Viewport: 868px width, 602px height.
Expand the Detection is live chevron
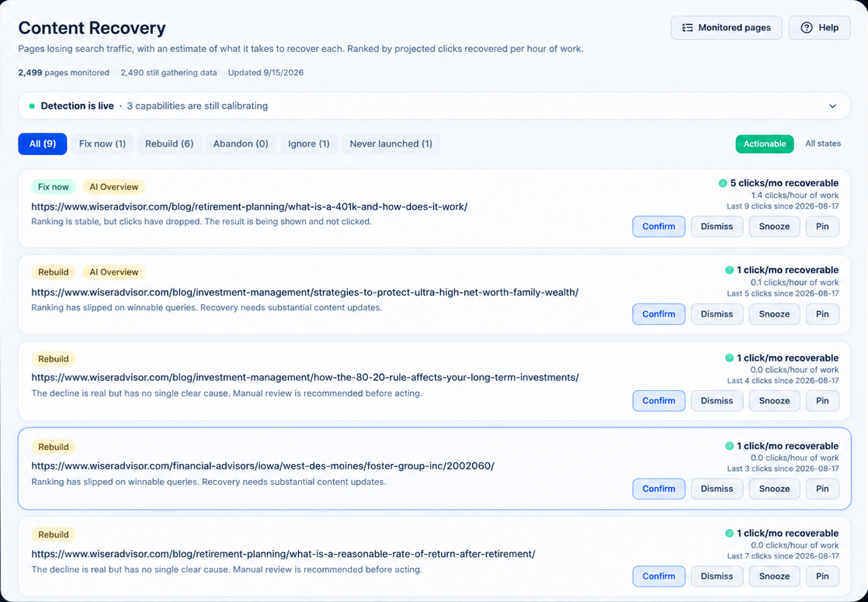click(x=832, y=106)
